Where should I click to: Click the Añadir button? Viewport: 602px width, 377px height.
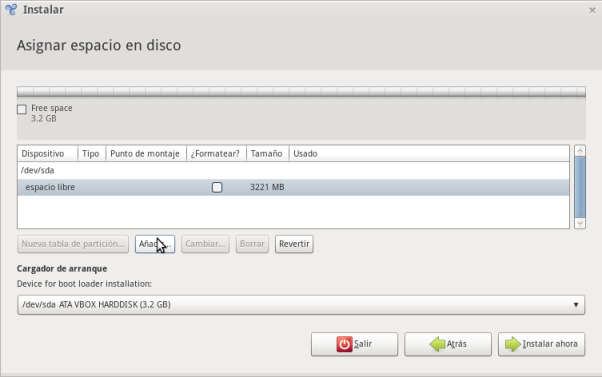(155, 244)
